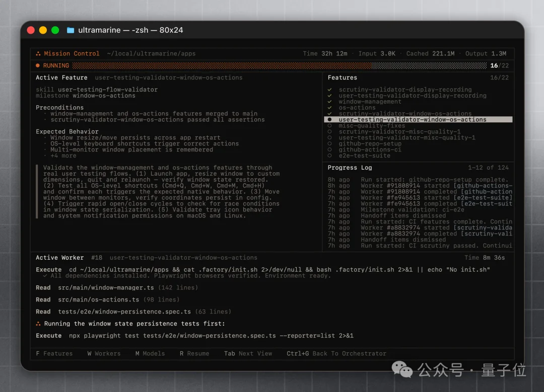The width and height of the screenshot is (544, 392).
Task: Expand the '+4 more' expected behavior items
Action: pyautogui.click(x=63, y=155)
